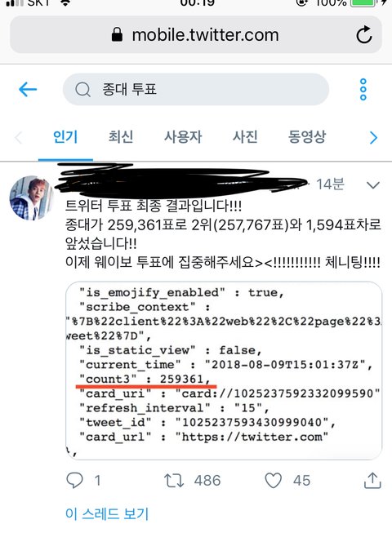Tap the blue back arrow
This screenshot has width=392, height=533.
tap(28, 90)
